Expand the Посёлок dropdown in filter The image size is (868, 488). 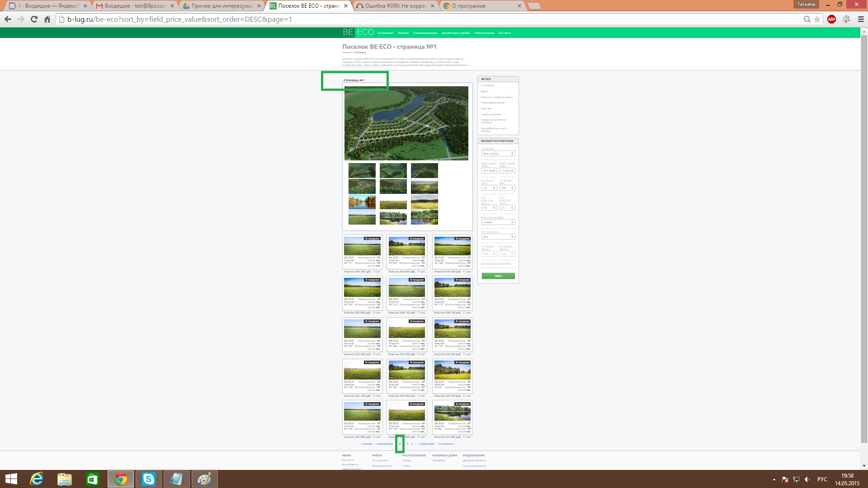(498, 154)
